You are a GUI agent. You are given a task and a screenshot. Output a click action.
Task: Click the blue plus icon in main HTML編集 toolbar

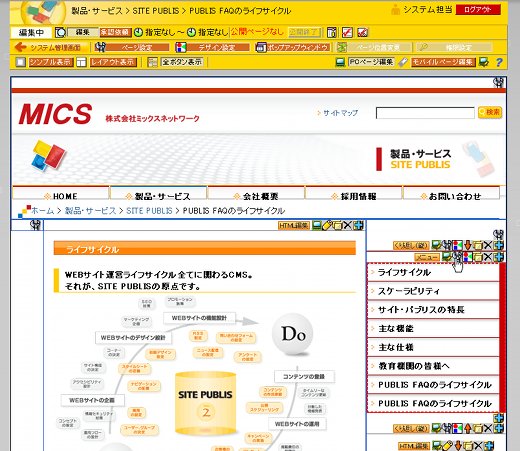[x=358, y=225]
